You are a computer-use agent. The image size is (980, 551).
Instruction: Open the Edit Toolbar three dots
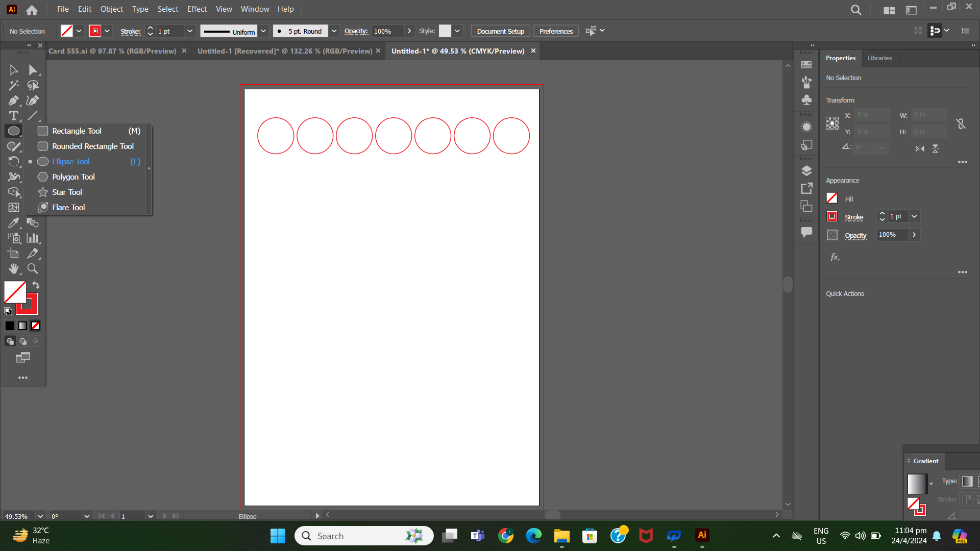pyautogui.click(x=23, y=378)
